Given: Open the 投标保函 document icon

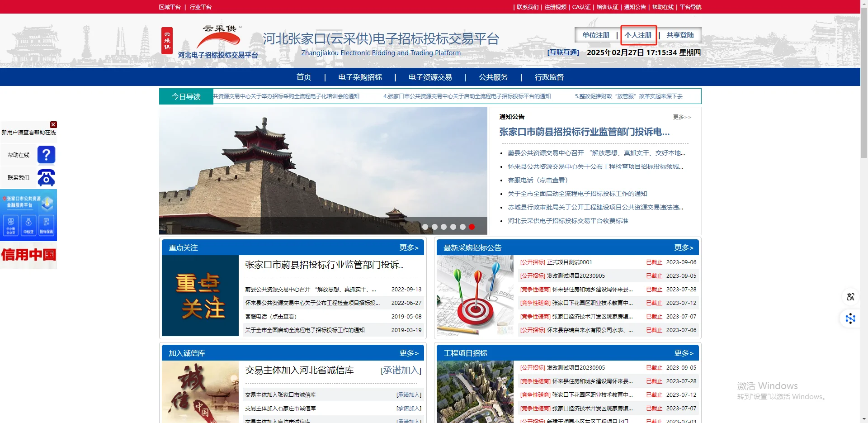Looking at the screenshot, I should 46,225.
